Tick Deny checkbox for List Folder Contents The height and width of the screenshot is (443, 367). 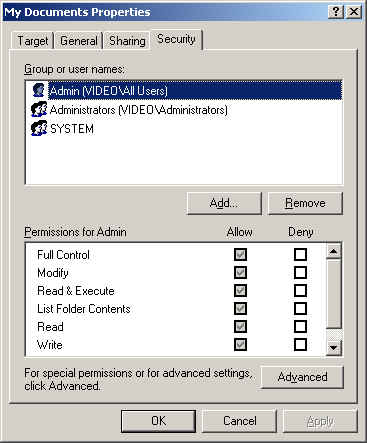click(300, 309)
